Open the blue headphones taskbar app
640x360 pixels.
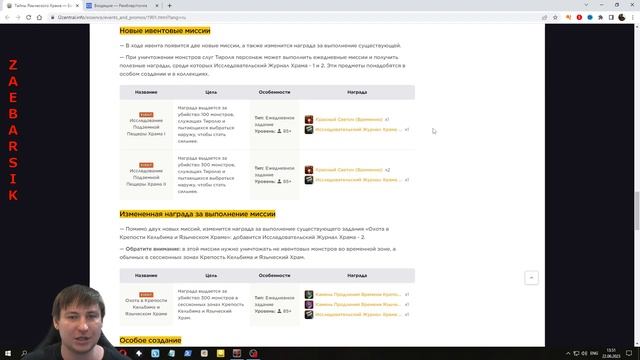click(156, 353)
